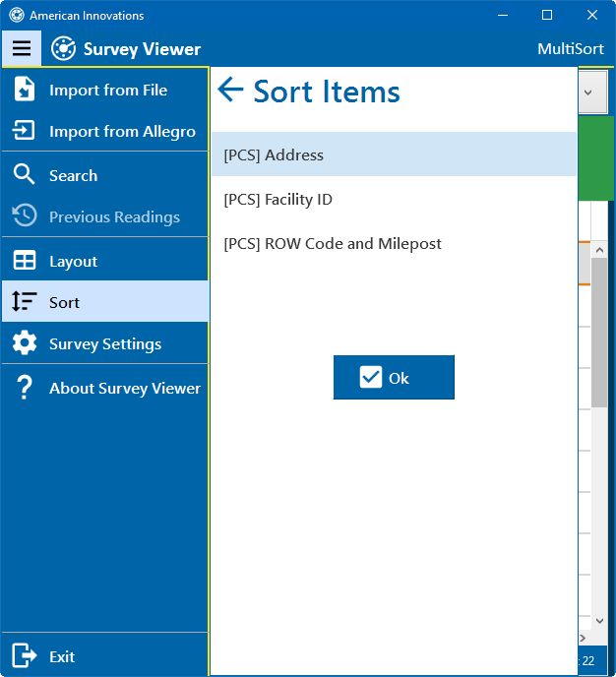Viewport: 616px width, 677px height.
Task: Open Survey Settings menu item
Action: pyautogui.click(x=105, y=343)
